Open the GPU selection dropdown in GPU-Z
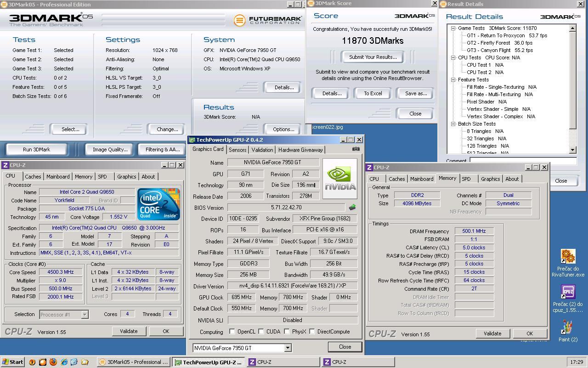Image resolution: width=588 pixels, height=368 pixels. point(288,348)
